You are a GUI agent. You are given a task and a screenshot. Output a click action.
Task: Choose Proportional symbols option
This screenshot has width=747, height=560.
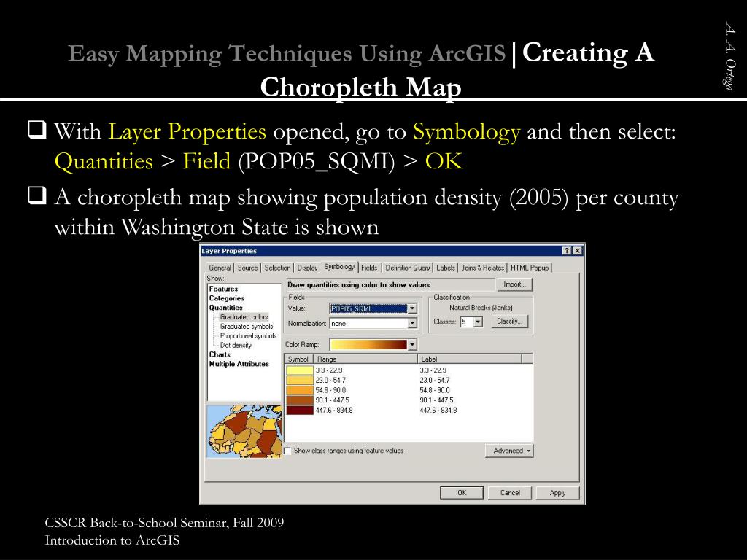(x=248, y=335)
